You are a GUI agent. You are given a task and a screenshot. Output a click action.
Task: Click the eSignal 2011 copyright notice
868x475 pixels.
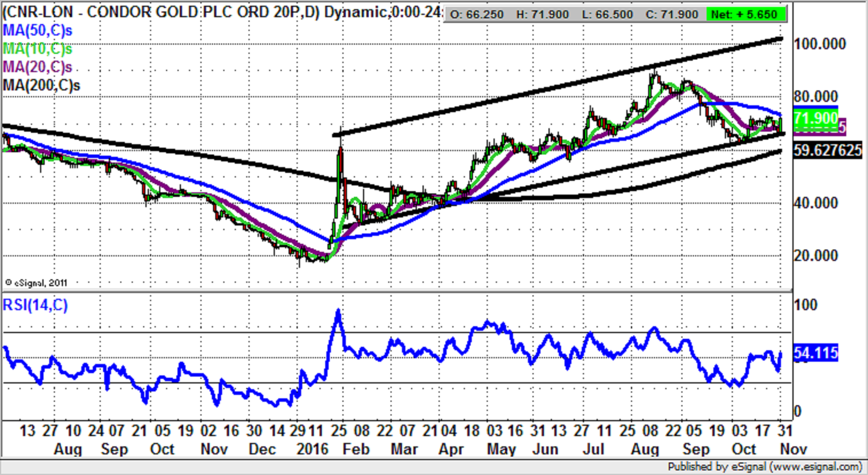pos(36,282)
